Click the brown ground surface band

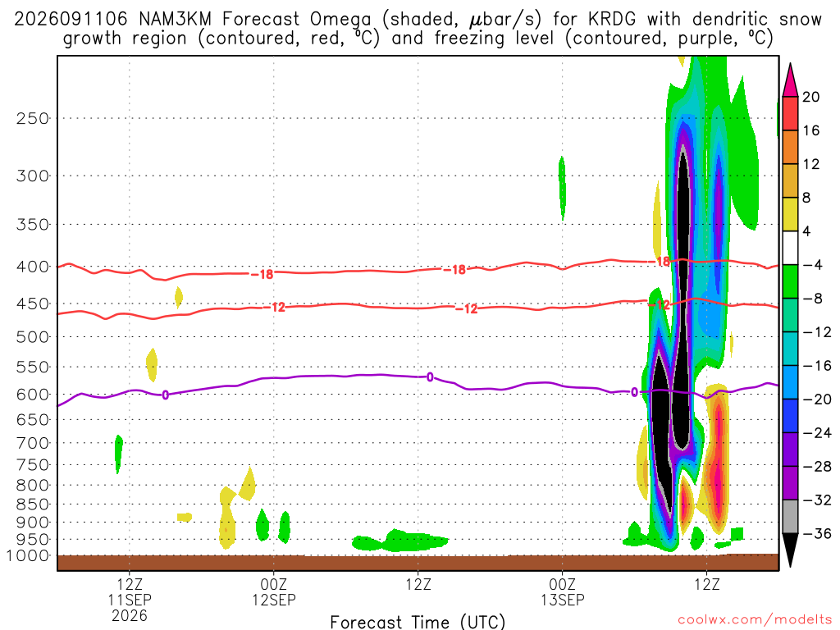(418, 563)
